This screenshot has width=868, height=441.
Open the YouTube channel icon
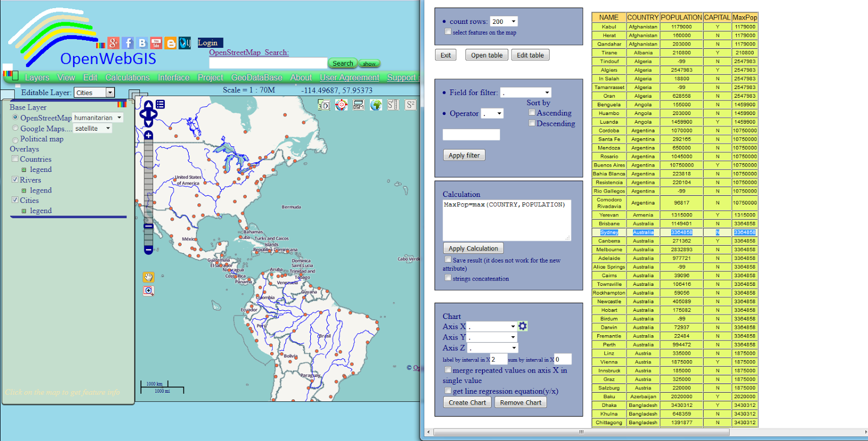[156, 43]
